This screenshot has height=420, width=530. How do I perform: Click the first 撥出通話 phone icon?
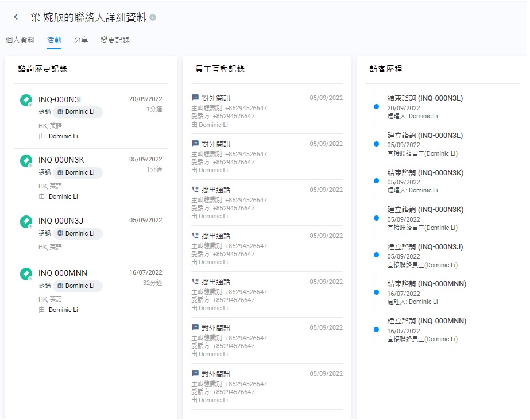point(195,190)
